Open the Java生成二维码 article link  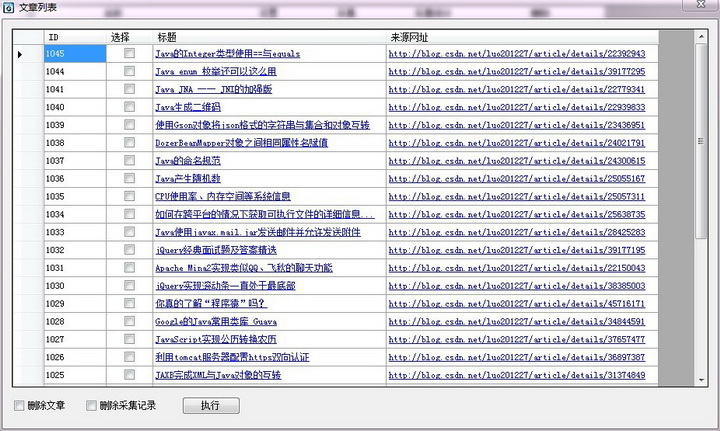point(188,107)
